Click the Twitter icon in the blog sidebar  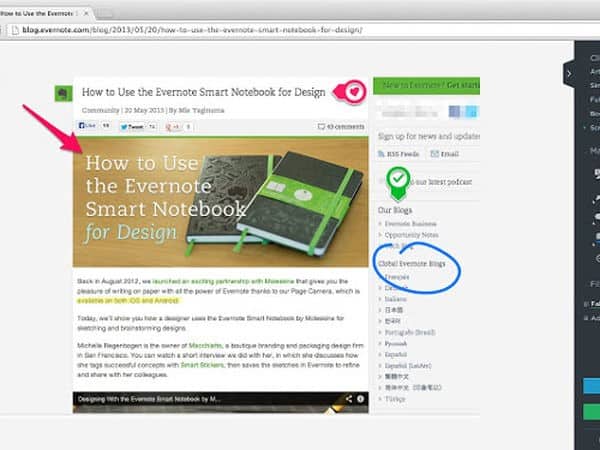472,111
